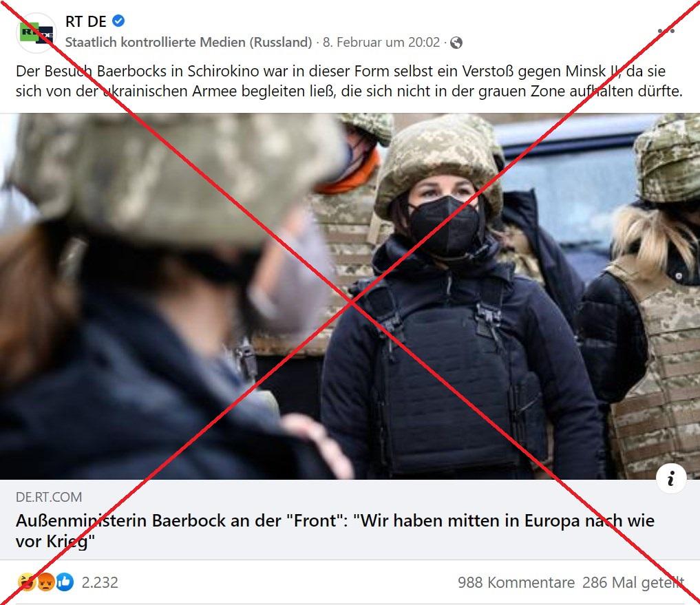Image resolution: width=700 pixels, height=605 pixels.
Task: Open the article headline about Außenministerin Baerbock
Action: pyautogui.click(x=335, y=531)
